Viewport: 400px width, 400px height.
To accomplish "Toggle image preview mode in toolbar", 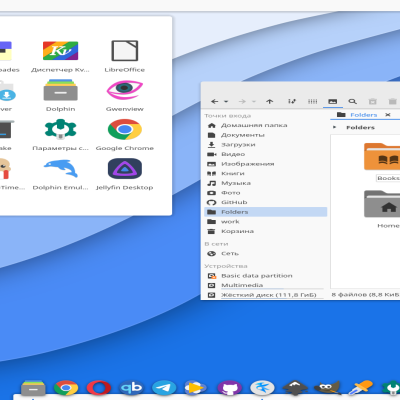I will coord(332,101).
